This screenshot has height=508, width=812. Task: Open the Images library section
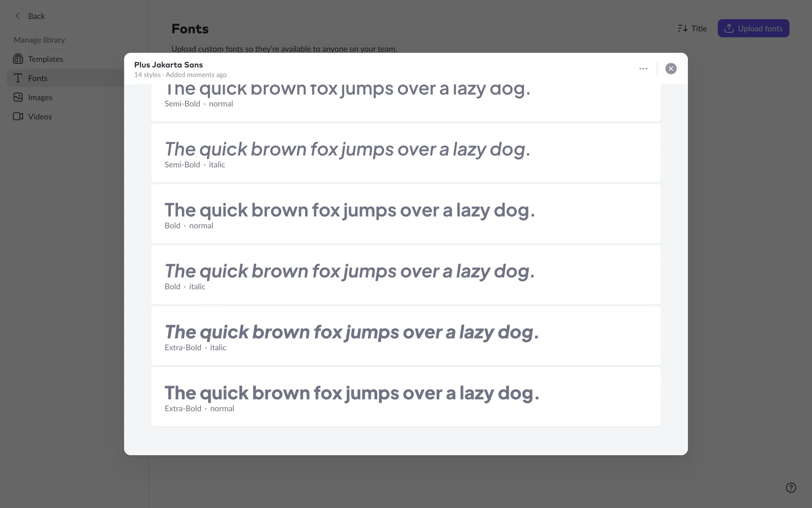click(40, 97)
